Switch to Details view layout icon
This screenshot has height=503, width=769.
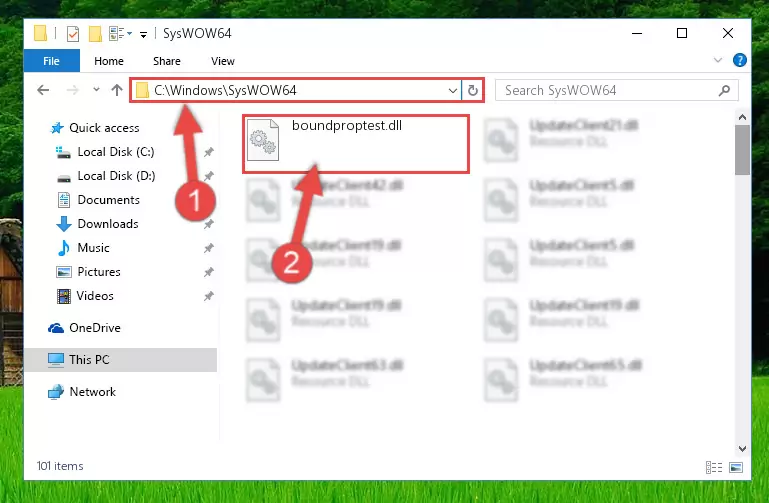(x=714, y=467)
